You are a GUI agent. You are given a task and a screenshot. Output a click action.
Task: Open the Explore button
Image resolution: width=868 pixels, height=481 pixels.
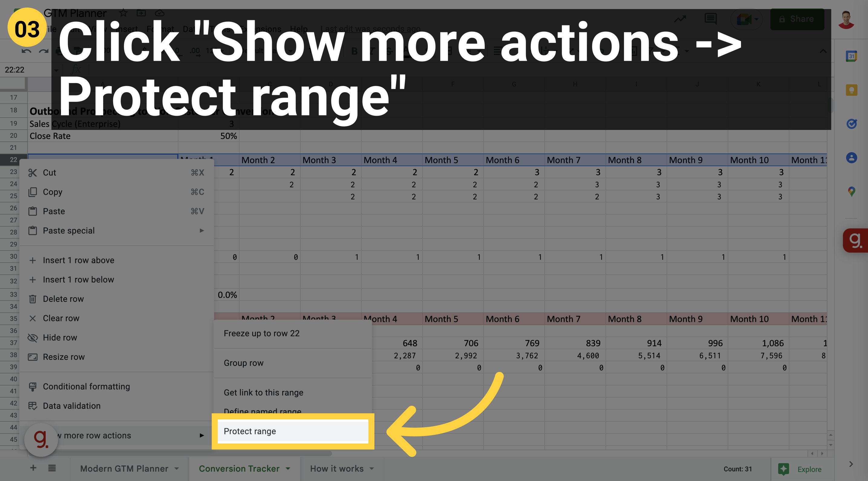(801, 469)
